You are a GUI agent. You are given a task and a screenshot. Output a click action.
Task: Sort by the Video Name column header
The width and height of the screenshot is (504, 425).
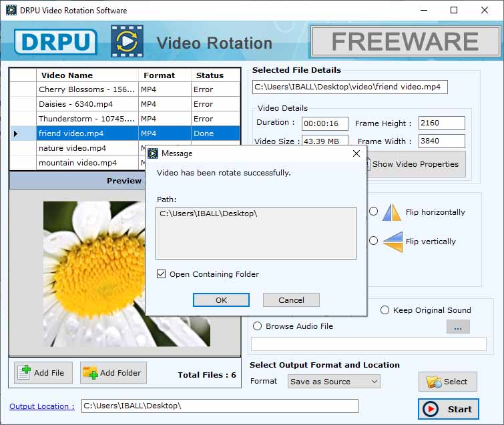[x=87, y=75]
